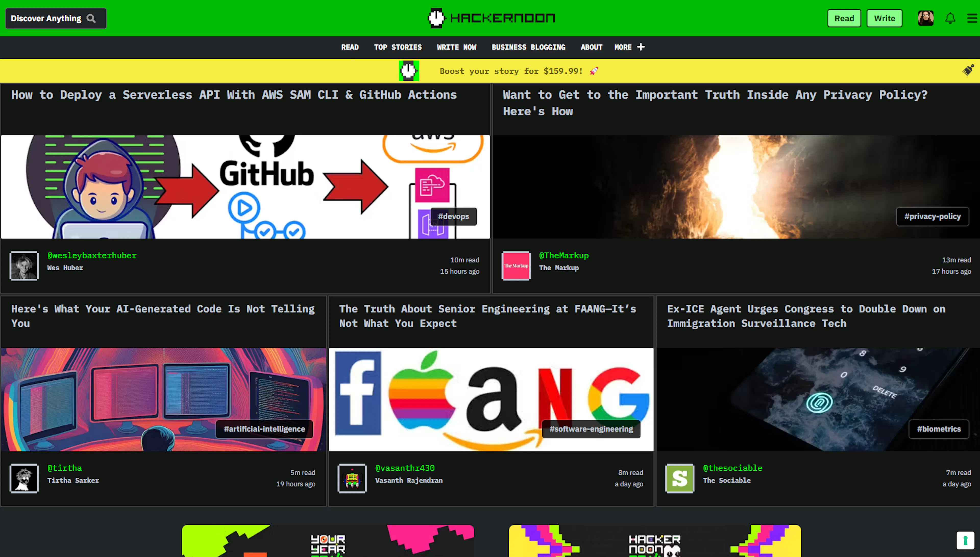Open the About navigation item
The height and width of the screenshot is (557, 980).
pyautogui.click(x=591, y=47)
